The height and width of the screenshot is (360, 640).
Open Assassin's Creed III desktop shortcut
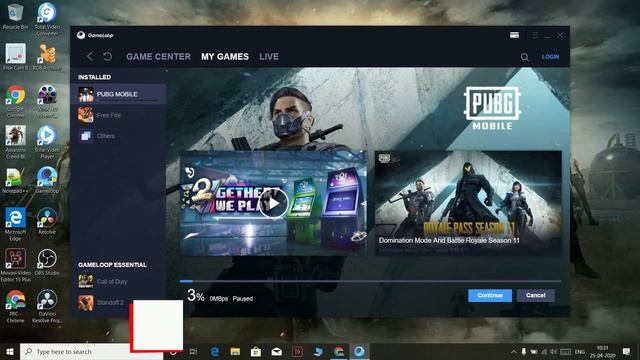[x=15, y=142]
